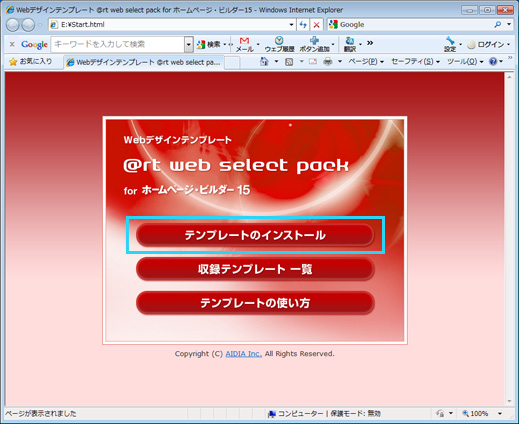Image resolution: width=519 pixels, height=424 pixels.
Task: Click the 100% zoom level button
Action: [x=476, y=413]
